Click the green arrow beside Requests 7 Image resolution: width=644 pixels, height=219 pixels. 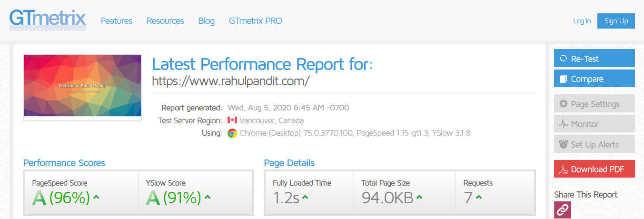tap(479, 197)
